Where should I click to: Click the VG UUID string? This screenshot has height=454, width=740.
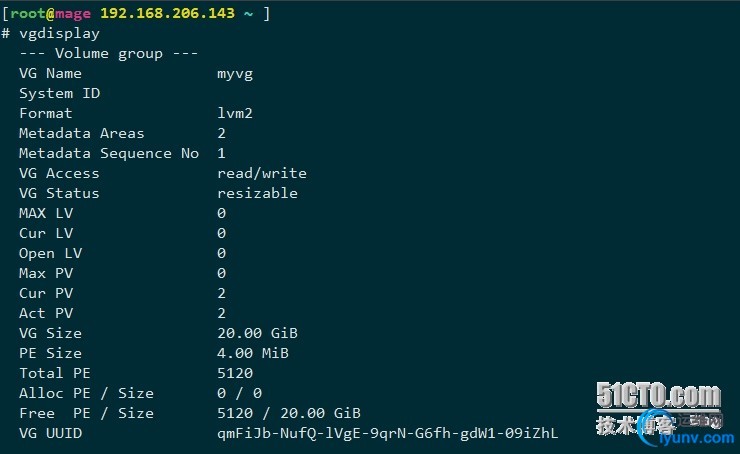coord(387,433)
